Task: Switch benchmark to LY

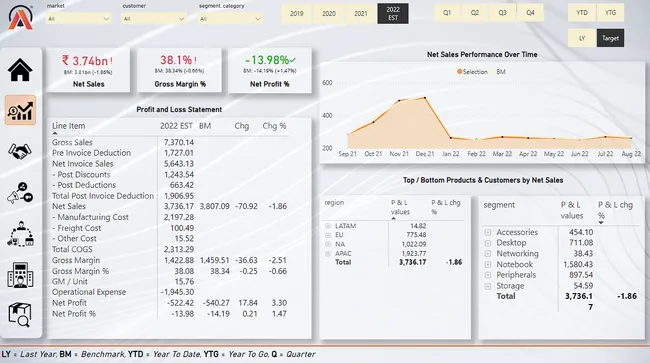Action: [582, 38]
